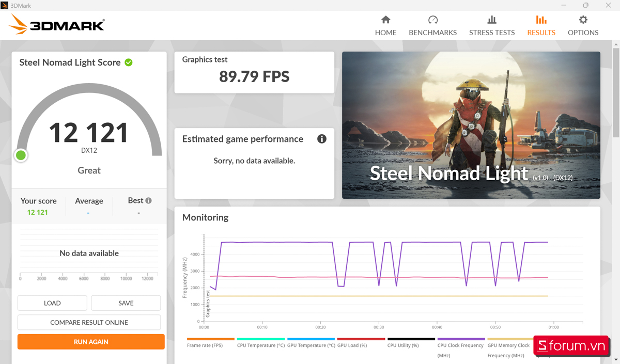This screenshot has height=364, width=620.
Task: Click the 12 121 score number
Action: click(89, 133)
